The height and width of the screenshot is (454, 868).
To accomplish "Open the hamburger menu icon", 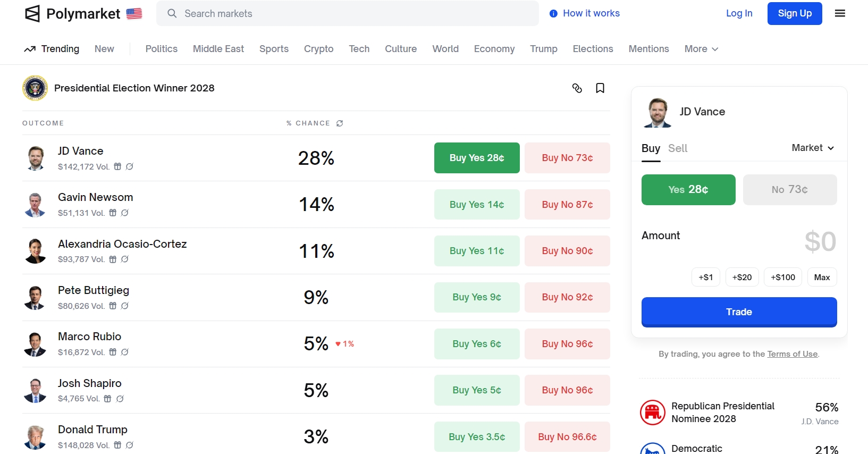I will tap(840, 14).
